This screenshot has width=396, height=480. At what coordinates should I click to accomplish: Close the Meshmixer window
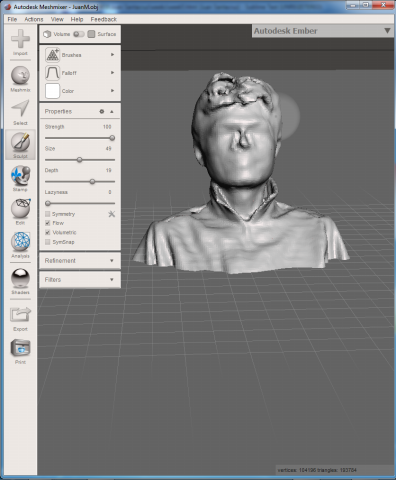coord(383,5)
